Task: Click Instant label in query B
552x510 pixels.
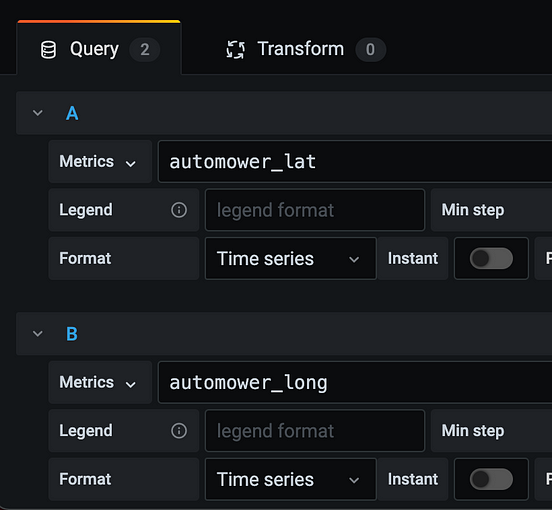Action: point(413,479)
